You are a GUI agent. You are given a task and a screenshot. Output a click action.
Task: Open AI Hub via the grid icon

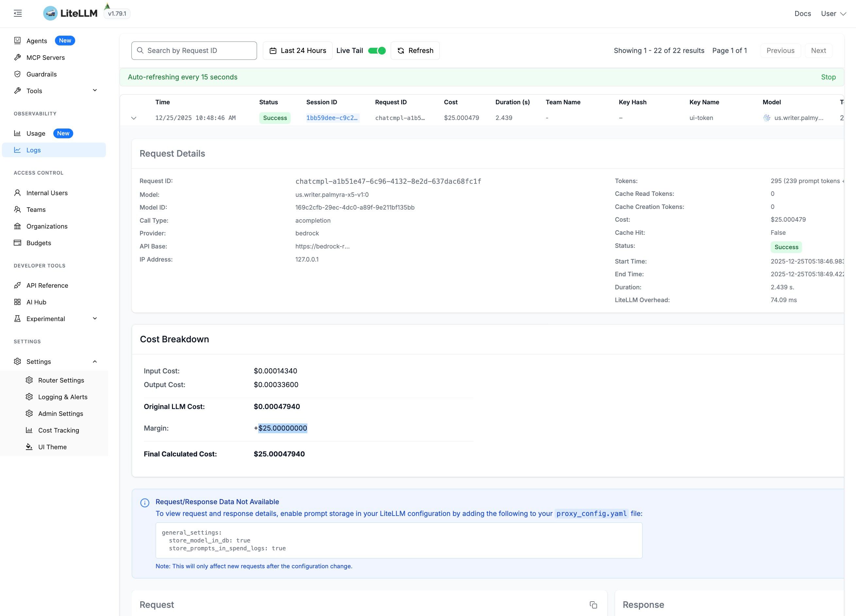tap(17, 302)
